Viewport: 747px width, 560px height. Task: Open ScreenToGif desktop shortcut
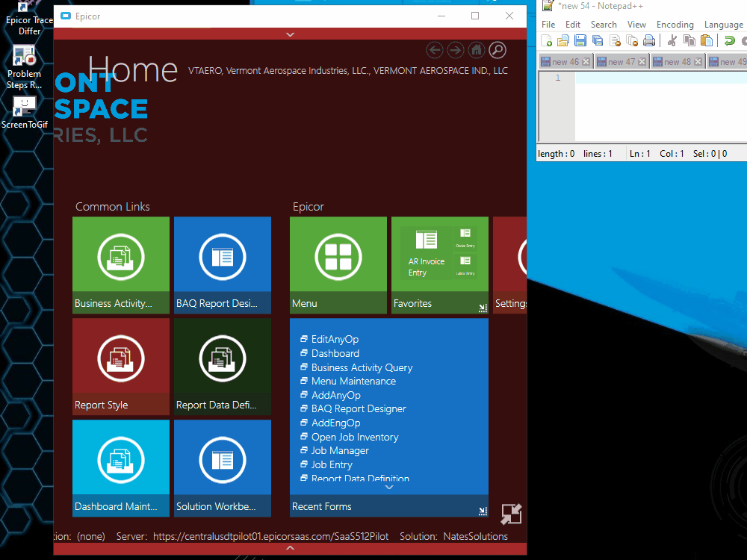[25, 113]
